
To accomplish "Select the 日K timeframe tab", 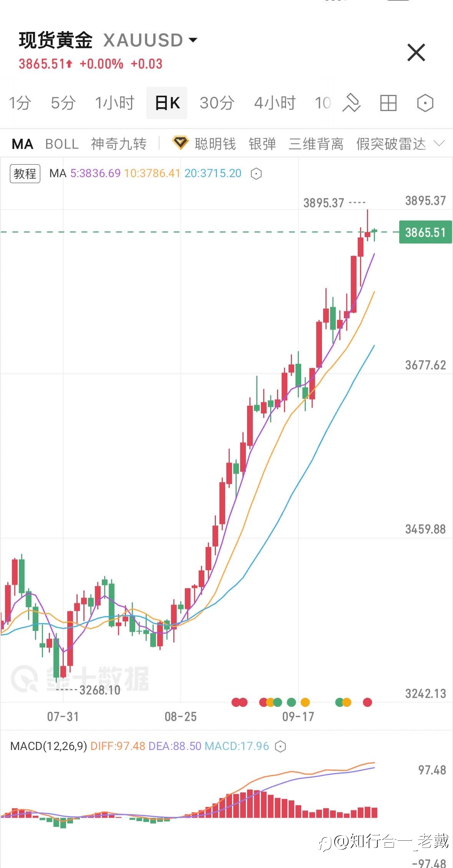I will coord(167,103).
